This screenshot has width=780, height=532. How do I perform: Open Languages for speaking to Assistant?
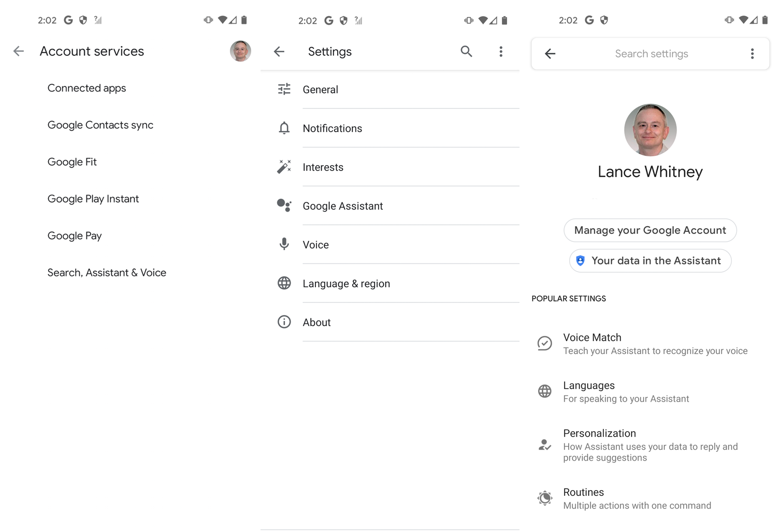click(650, 392)
